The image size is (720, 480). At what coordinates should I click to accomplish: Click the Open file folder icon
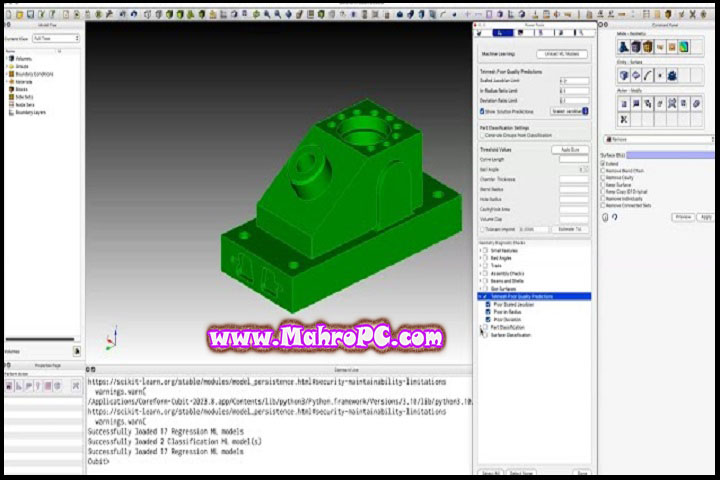[x=20, y=15]
